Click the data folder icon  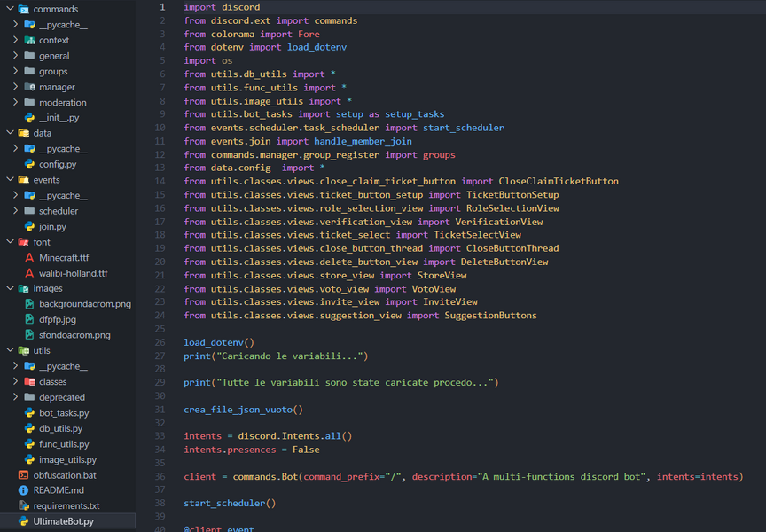[23, 133]
